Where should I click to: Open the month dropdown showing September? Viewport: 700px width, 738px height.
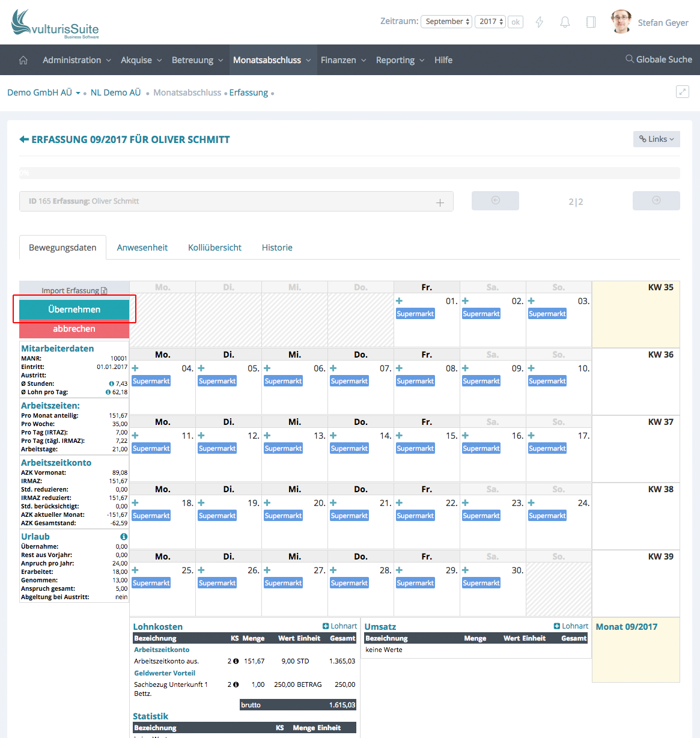446,22
